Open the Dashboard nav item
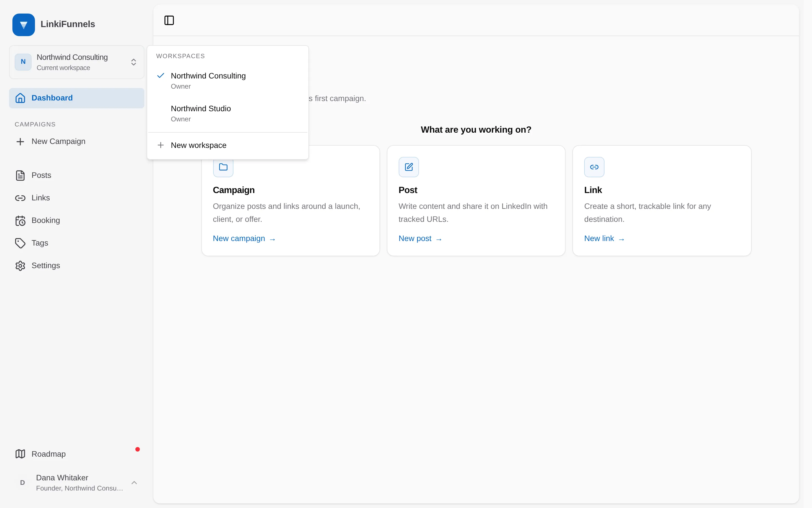This screenshot has height=508, width=812. click(76, 98)
